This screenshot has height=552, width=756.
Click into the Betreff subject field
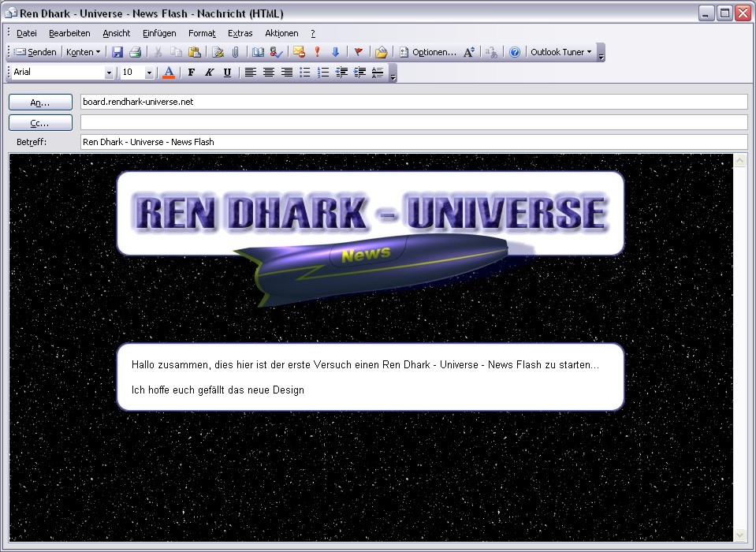[413, 142]
